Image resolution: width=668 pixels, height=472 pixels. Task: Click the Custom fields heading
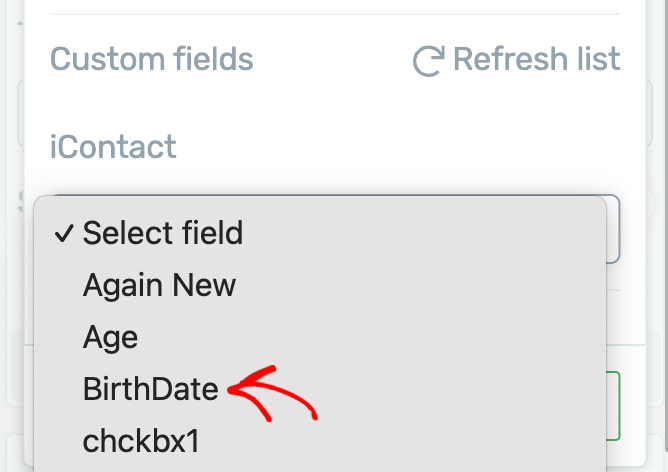click(152, 59)
